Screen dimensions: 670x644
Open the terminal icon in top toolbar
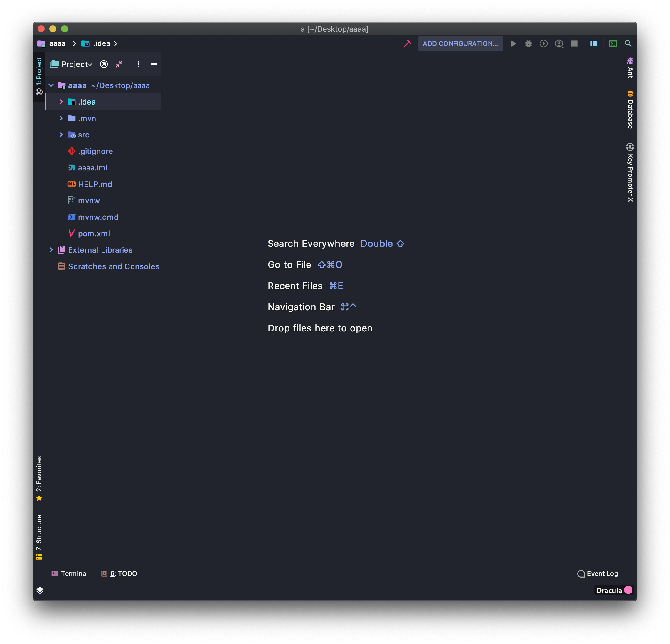[613, 43]
